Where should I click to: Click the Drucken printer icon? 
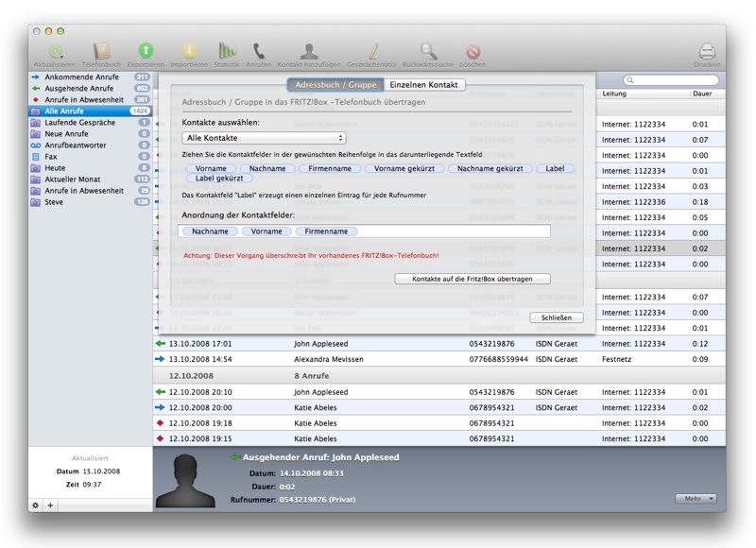coord(706,51)
